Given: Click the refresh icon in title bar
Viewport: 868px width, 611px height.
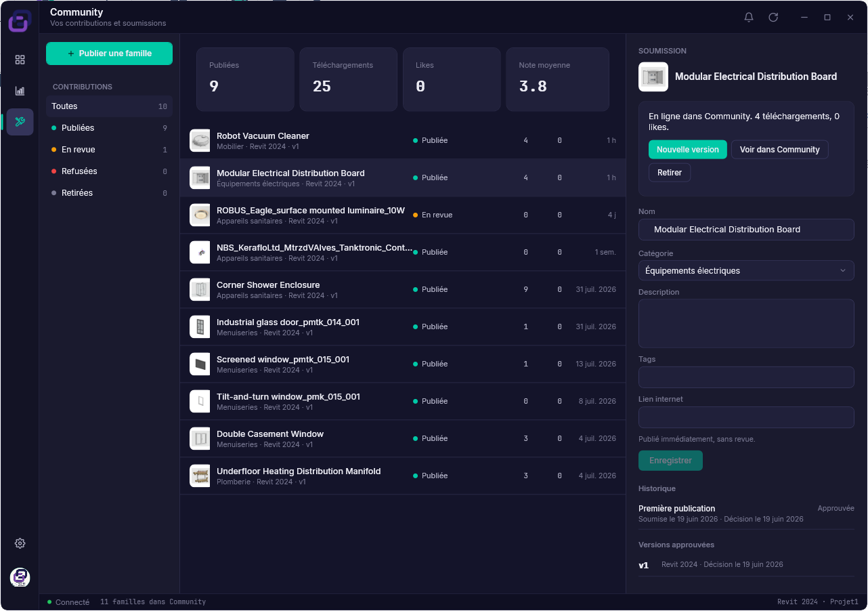Looking at the screenshot, I should [x=773, y=18].
